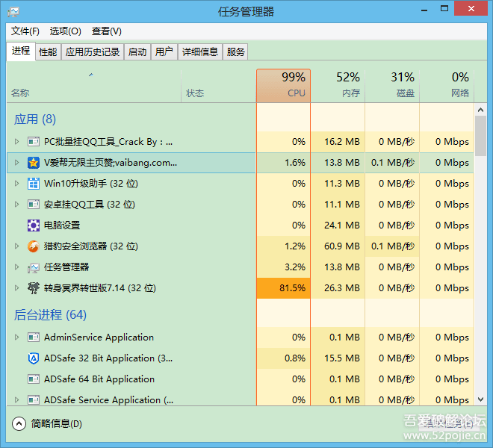
Task: Select the ADSafe 64 Bit Application name
Action: click(x=99, y=379)
